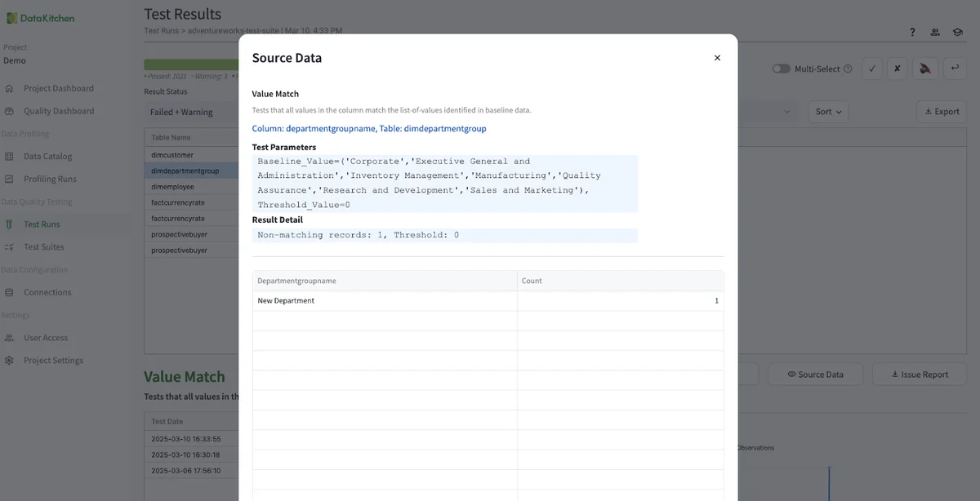Screen dimensions: 980x501
Task: Close the Source Data dialog
Action: click(x=717, y=58)
